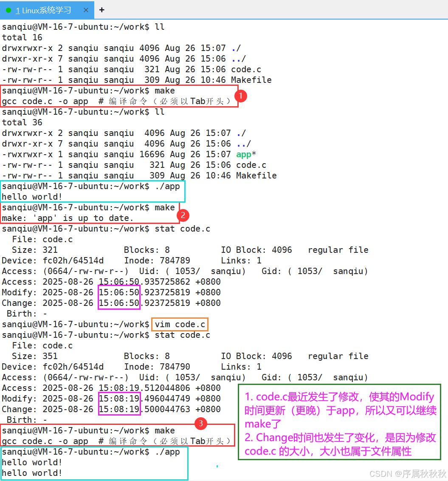Click Modify time '15:06:50' value
The image size is (448, 481).
[x=119, y=292]
